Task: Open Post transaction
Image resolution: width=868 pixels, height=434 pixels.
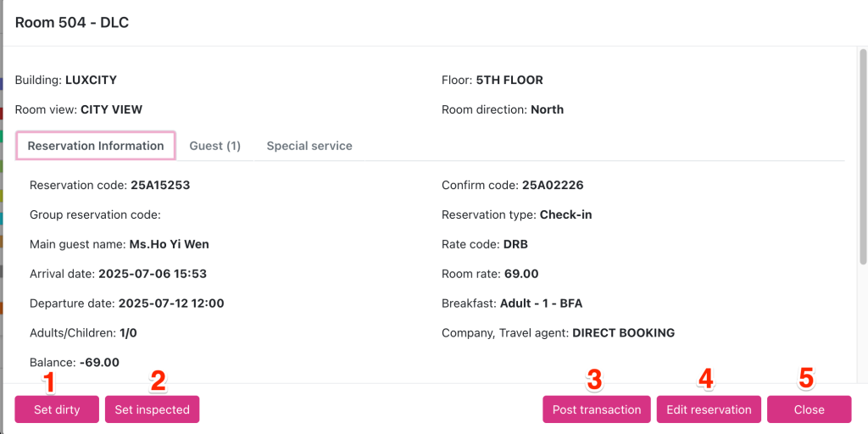Action: point(597,409)
